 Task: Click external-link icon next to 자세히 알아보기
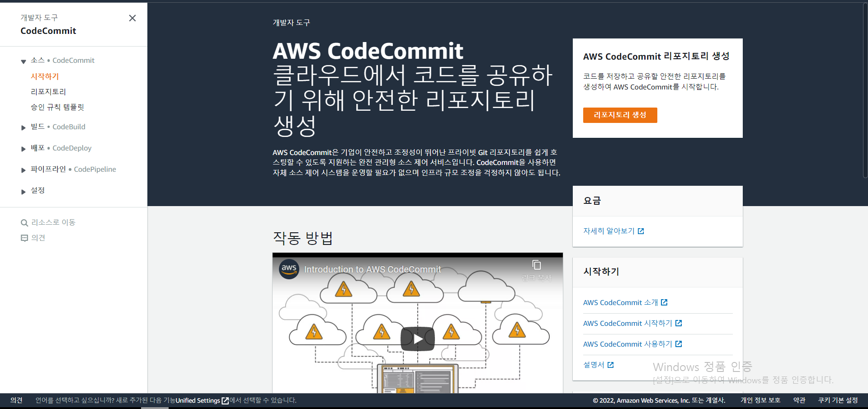point(641,231)
